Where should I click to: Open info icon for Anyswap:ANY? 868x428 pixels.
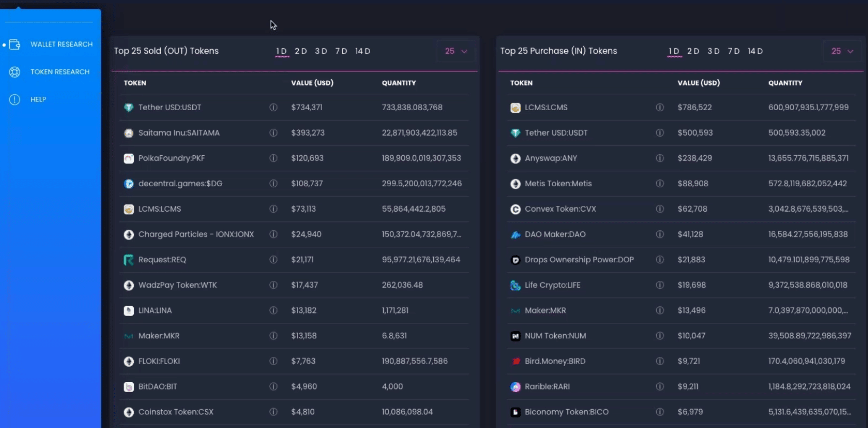[x=660, y=158]
